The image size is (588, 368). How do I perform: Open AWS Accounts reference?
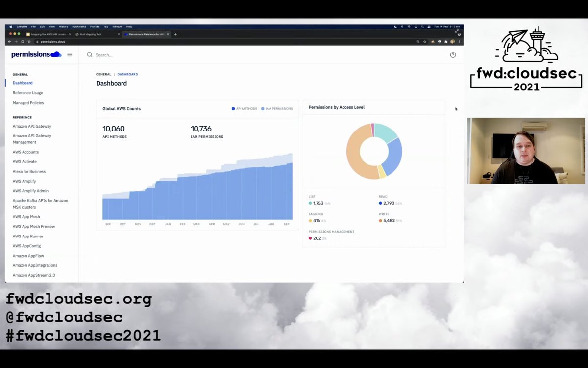(x=25, y=152)
